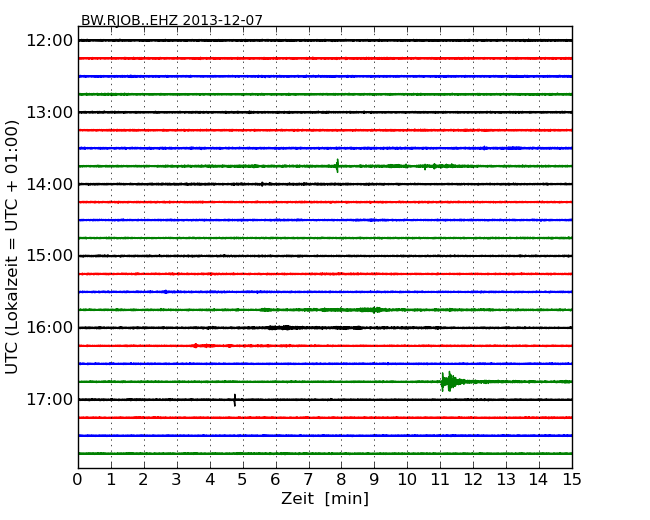650x520 pixels.
Task: Click the spike near minute 8 on green 13:45 trace
Action: 337,166
